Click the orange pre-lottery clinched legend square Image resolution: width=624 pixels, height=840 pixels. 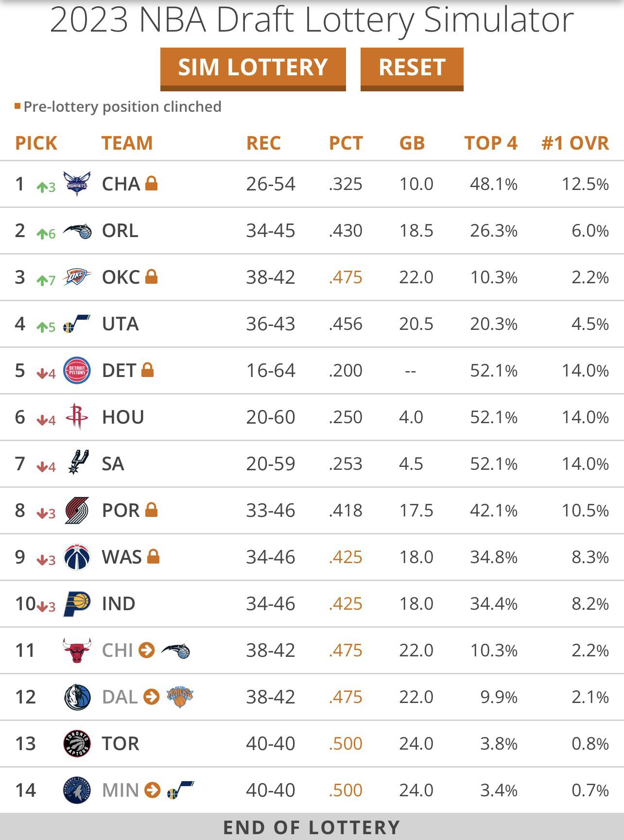click(17, 106)
